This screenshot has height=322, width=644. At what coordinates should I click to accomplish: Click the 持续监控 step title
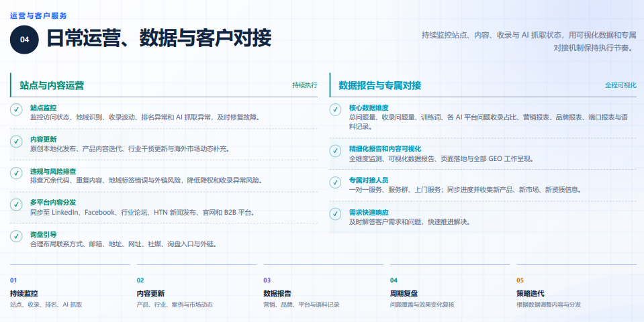(24, 294)
